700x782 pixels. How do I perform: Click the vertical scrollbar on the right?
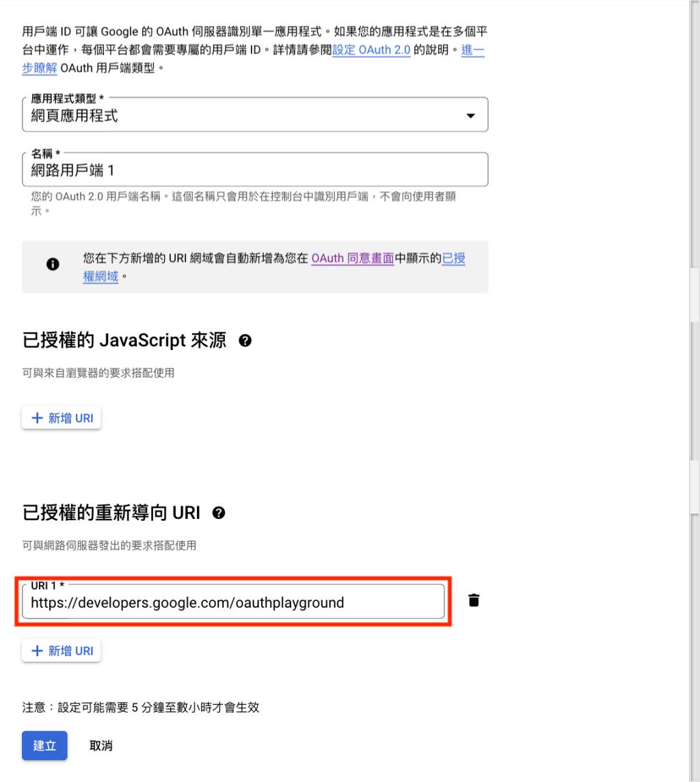tap(695, 391)
